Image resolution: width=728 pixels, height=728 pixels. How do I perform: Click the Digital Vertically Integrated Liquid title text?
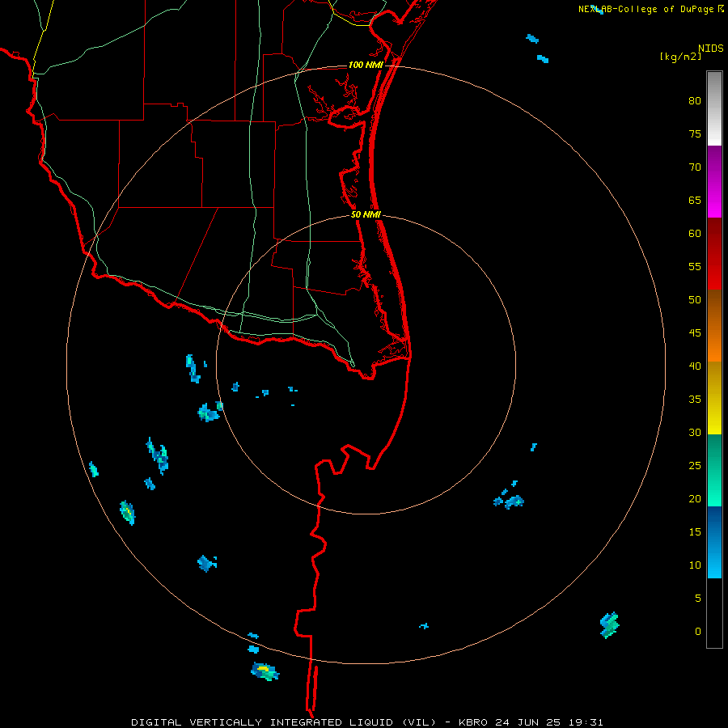tap(286, 722)
